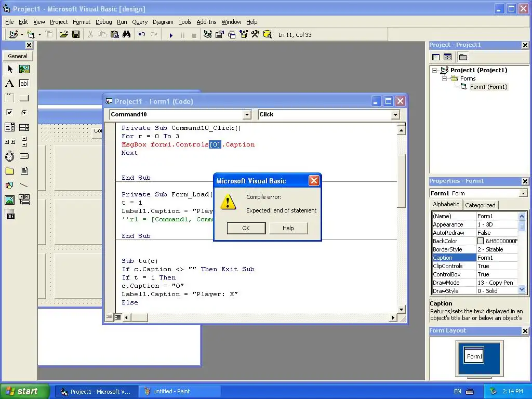Collapse the Forms folder node
The image size is (532, 399).
[444, 78]
